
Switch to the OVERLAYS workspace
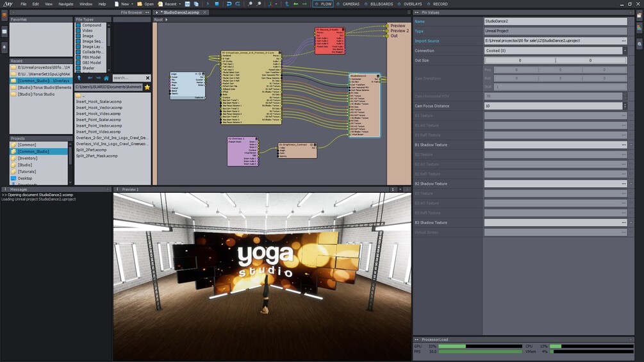(409, 4)
